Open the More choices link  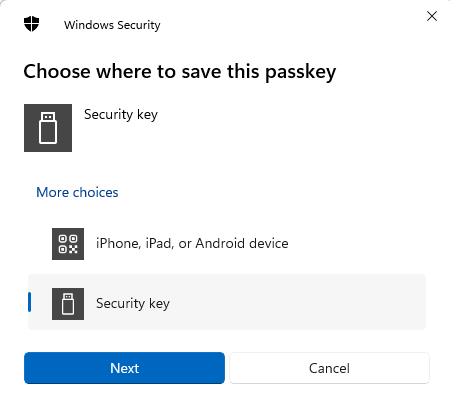tap(77, 192)
